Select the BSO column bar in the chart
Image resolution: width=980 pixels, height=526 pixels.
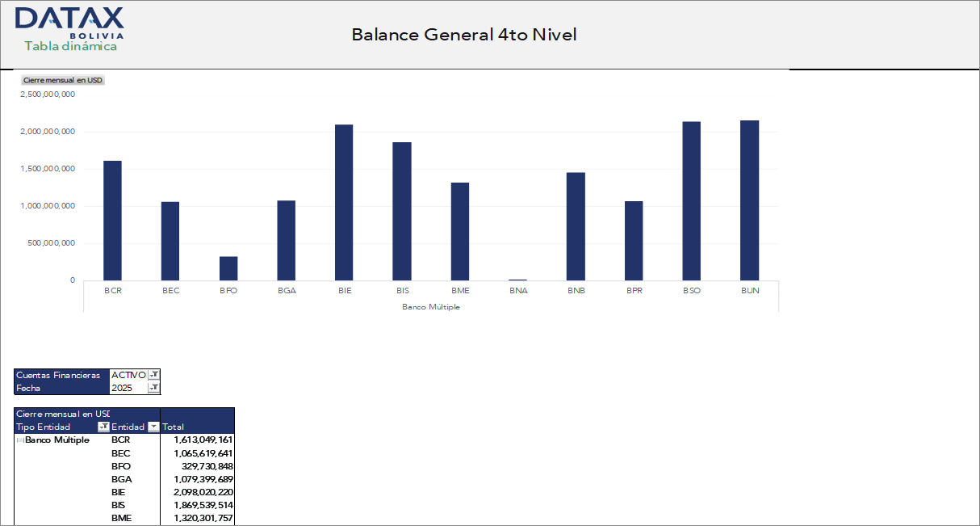click(x=691, y=200)
